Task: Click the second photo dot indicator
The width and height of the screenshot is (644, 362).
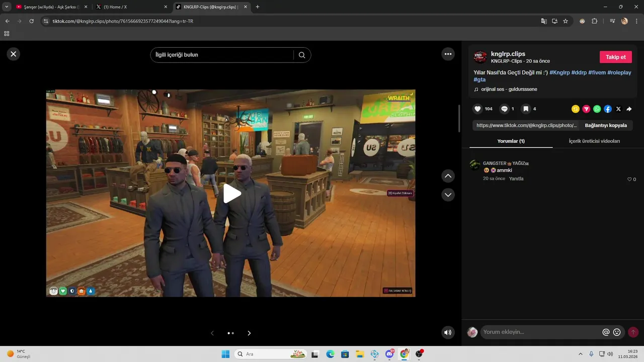Action: [232, 333]
